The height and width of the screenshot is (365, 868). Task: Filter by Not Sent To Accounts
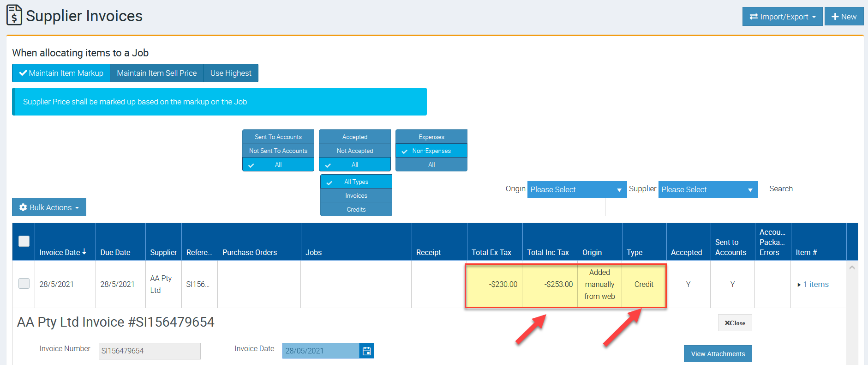278,151
